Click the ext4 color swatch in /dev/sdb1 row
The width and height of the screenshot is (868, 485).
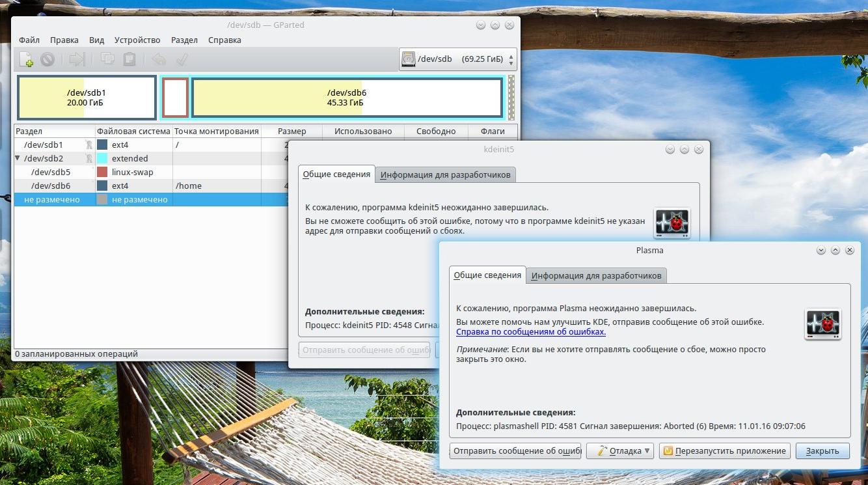[x=102, y=145]
